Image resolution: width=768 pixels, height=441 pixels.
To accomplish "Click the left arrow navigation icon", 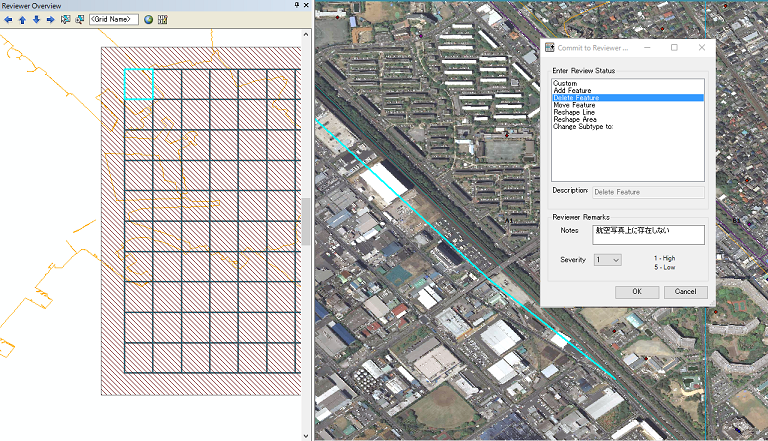I will [8, 19].
